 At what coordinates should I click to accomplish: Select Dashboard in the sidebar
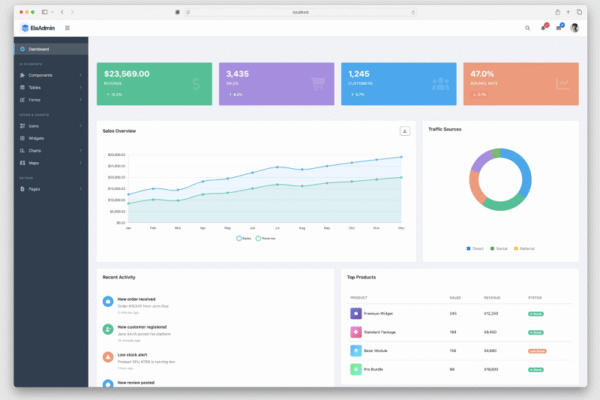pyautogui.click(x=50, y=49)
